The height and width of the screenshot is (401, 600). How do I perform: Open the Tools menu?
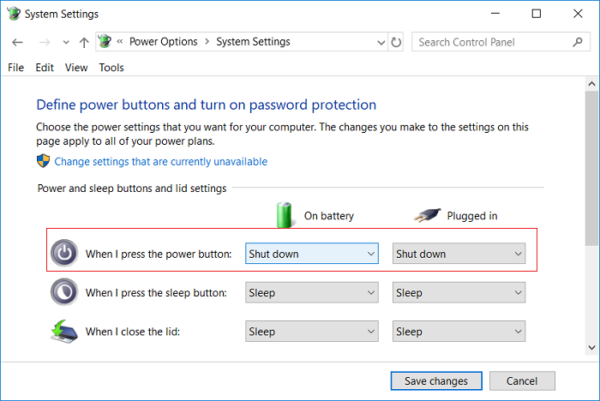tap(111, 68)
